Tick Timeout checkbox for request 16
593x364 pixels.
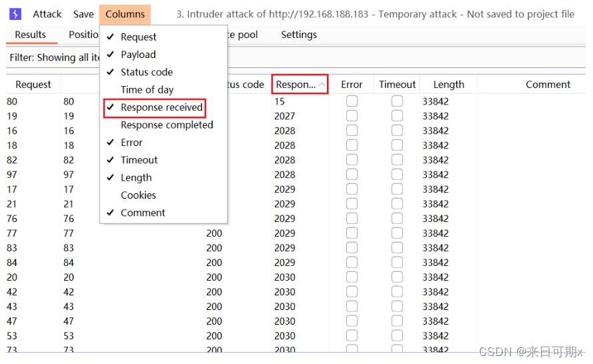(x=397, y=131)
